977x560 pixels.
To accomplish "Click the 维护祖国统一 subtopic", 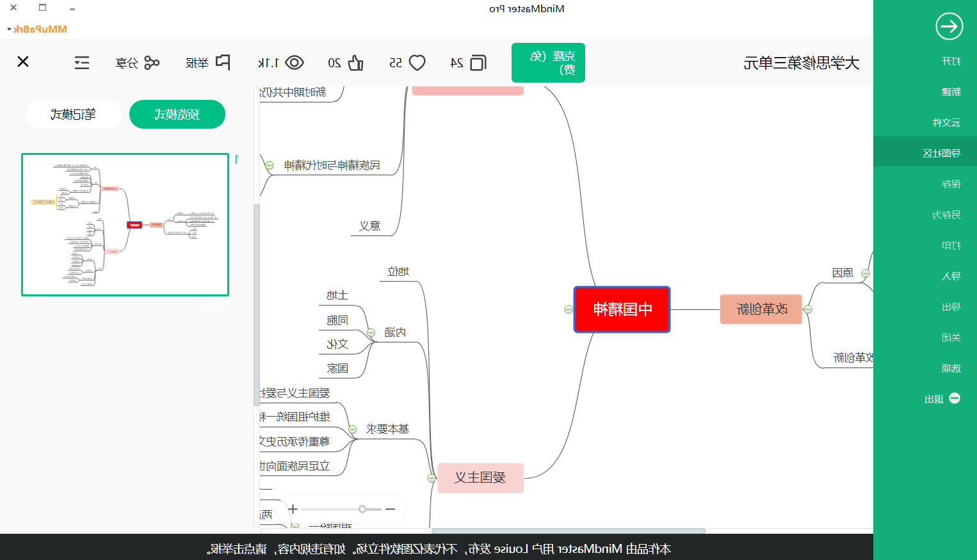I will click(x=295, y=417).
